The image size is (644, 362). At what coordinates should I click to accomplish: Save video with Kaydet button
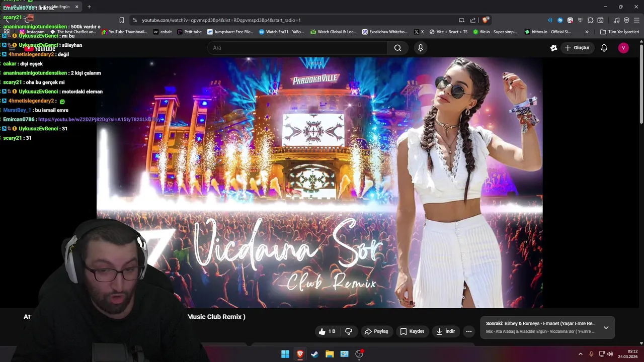click(412, 331)
